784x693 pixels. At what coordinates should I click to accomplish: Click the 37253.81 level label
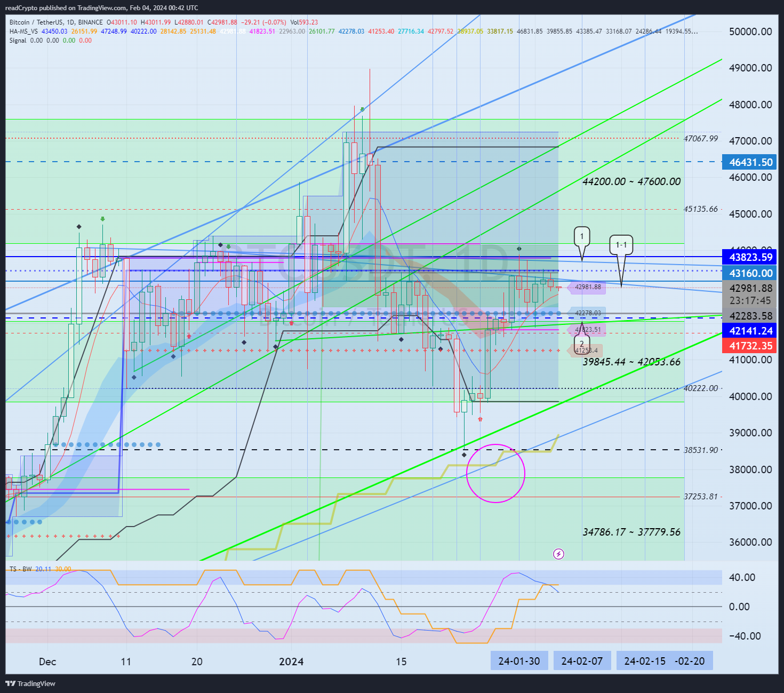tap(701, 497)
